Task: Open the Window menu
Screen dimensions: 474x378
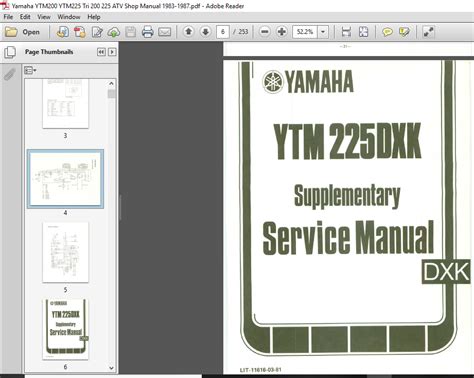Action: (69, 17)
